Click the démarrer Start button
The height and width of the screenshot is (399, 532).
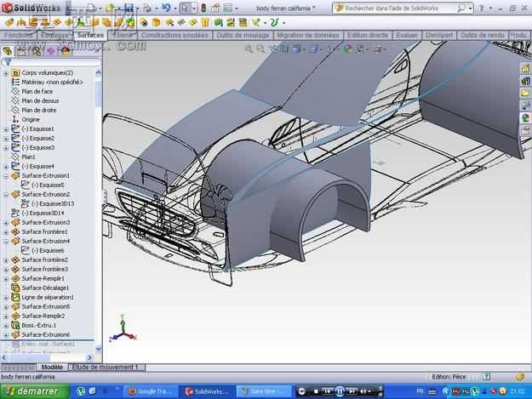point(34,391)
